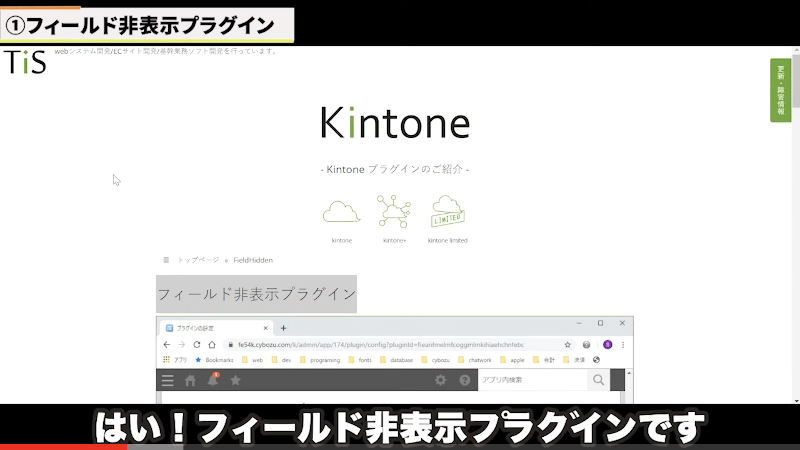Click the TiS logo in the header
The height and width of the screenshot is (450, 800).
pos(25,62)
